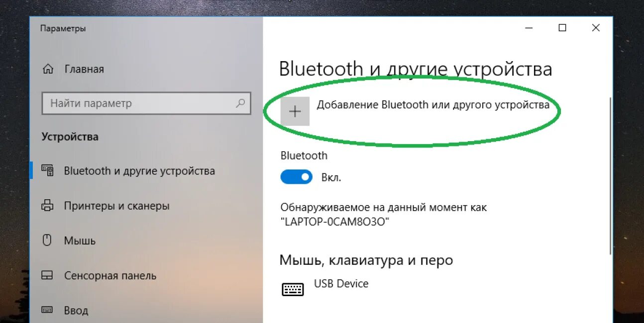This screenshot has height=323, width=644.
Task: Click the mouse icon in sidebar
Action: [48, 241]
